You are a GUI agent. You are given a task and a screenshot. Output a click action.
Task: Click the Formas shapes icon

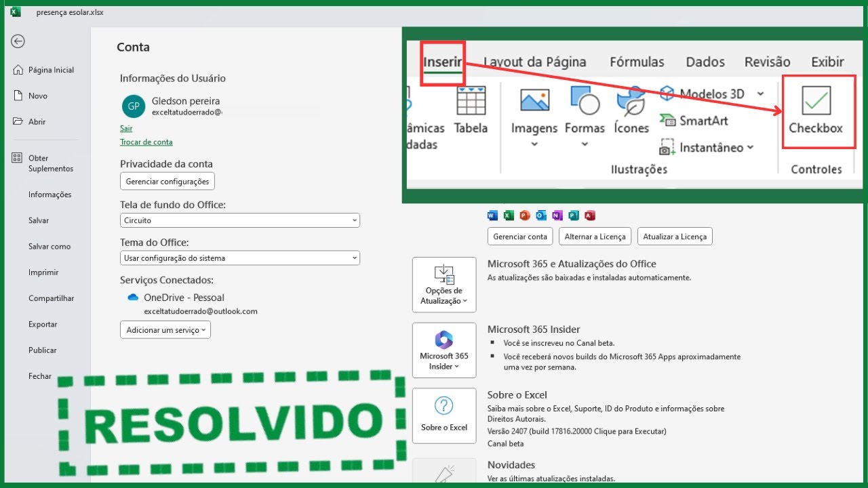(585, 100)
